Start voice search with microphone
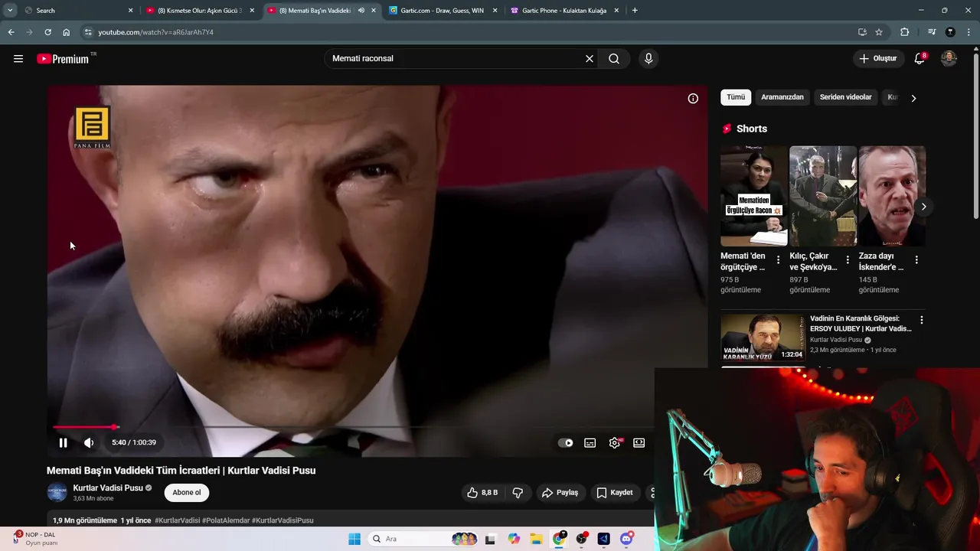980x551 pixels. tap(648, 59)
